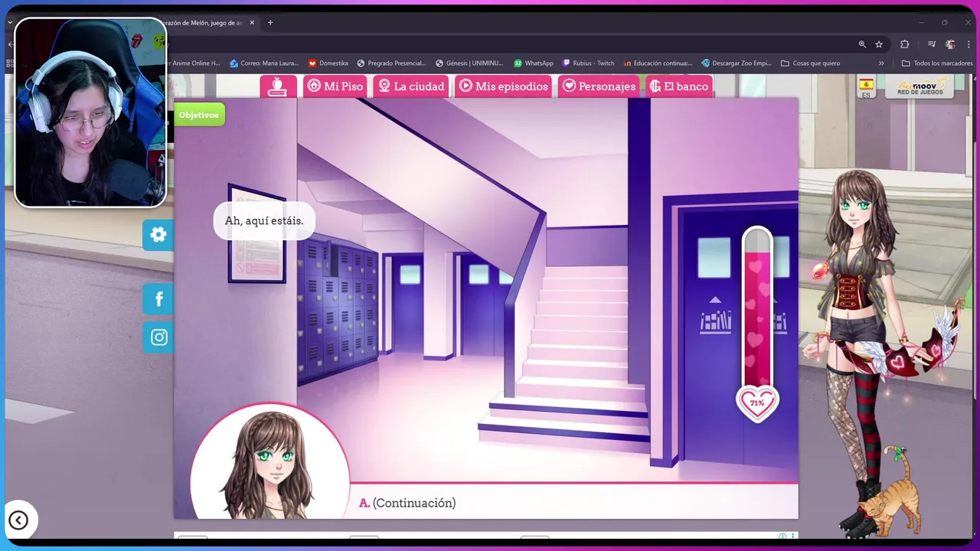The height and width of the screenshot is (551, 980).
Task: Open game settings gear icon
Action: point(158,235)
